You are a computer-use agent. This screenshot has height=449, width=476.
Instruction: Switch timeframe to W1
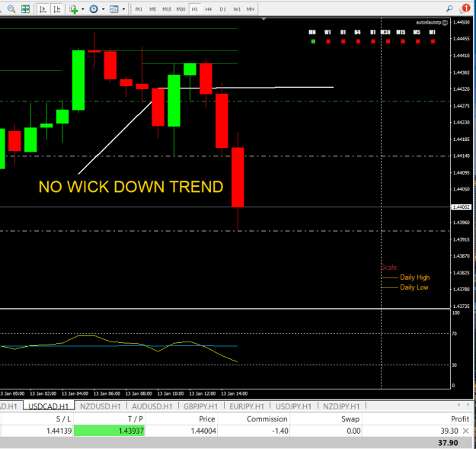(x=237, y=9)
